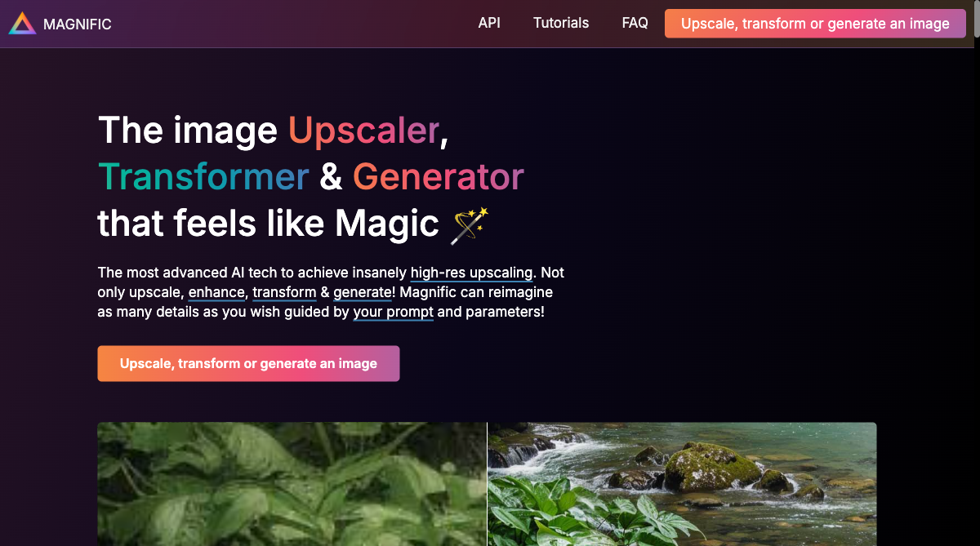Click the sharp river stream after image

(x=682, y=484)
